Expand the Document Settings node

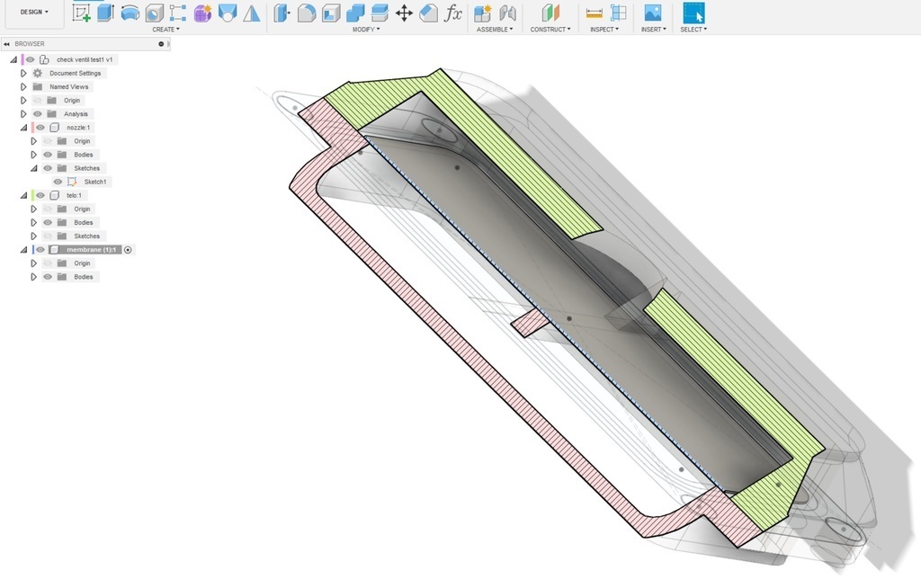pyautogui.click(x=22, y=74)
